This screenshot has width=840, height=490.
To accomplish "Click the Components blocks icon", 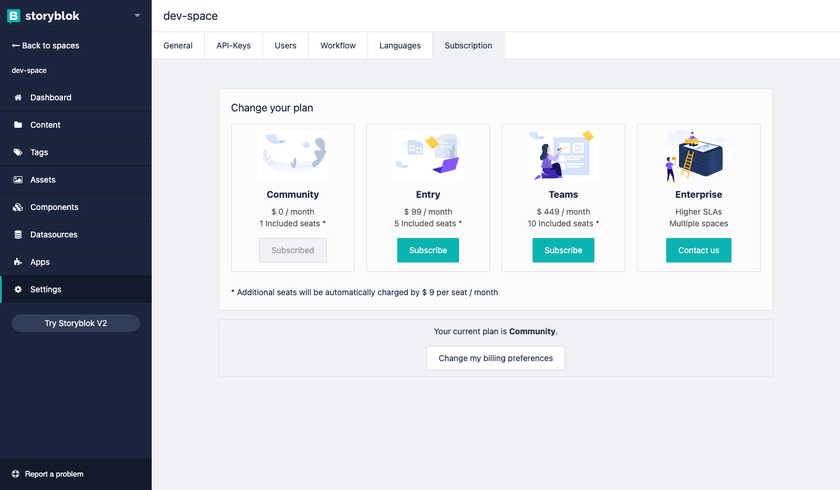I will [18, 207].
